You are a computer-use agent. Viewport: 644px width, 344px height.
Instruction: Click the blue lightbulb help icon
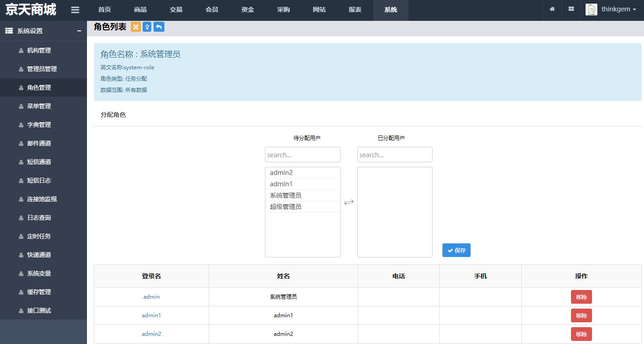(147, 27)
